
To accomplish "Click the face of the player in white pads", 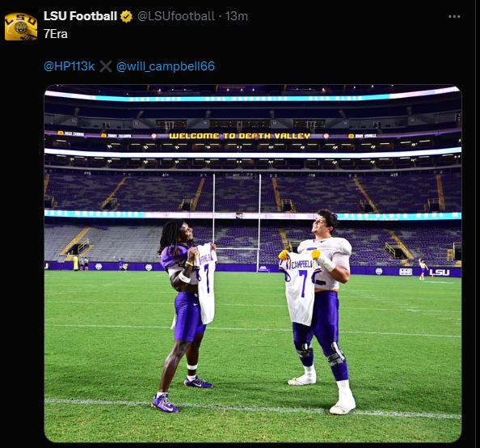I will coord(321,223).
